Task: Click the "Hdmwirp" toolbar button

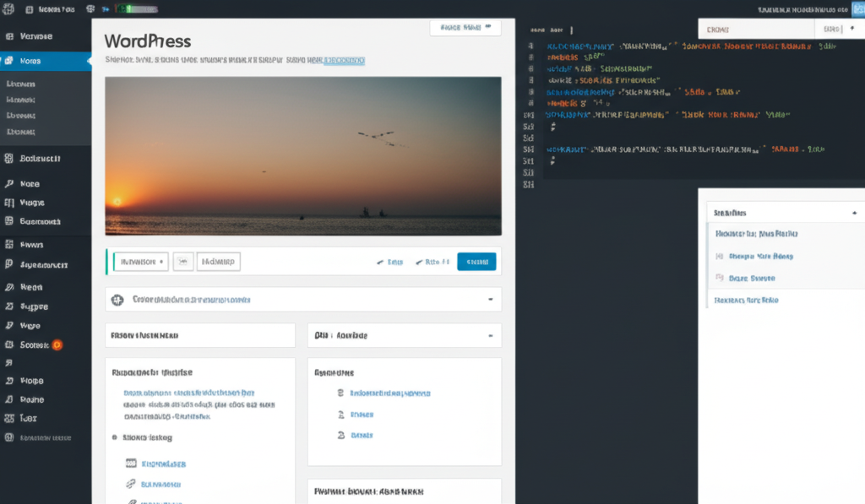Action: coord(219,262)
